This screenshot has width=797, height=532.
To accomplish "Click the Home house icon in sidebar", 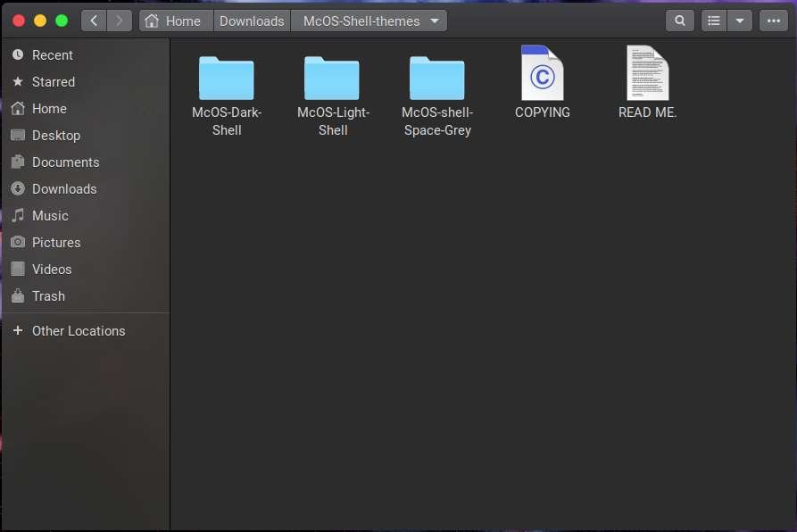I will click(x=18, y=108).
